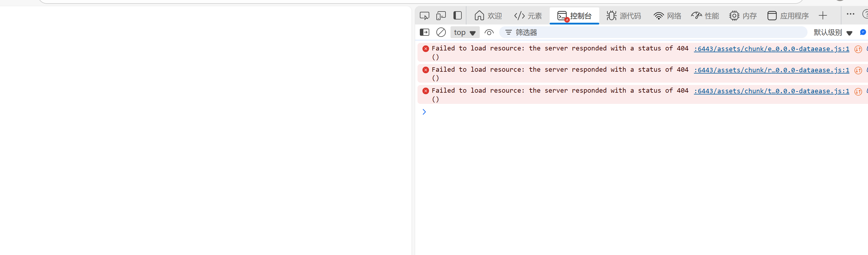Expand the 默认级别 log level dropdown

coord(833,33)
